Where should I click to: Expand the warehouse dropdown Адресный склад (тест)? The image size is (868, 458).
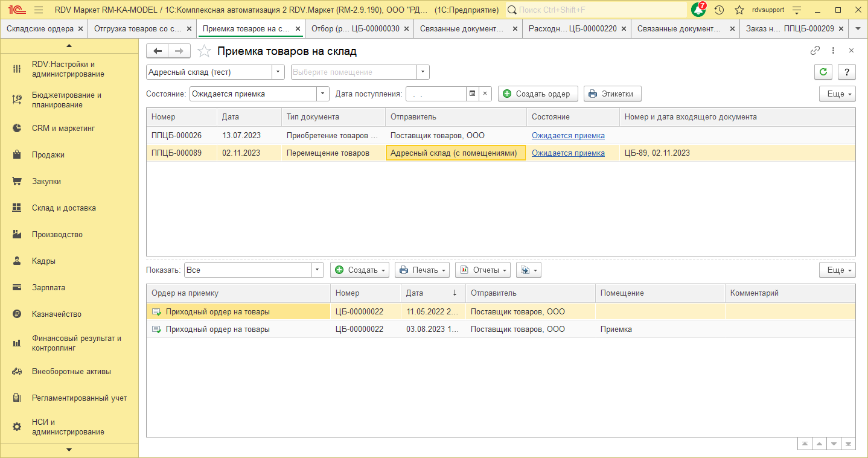tap(278, 72)
